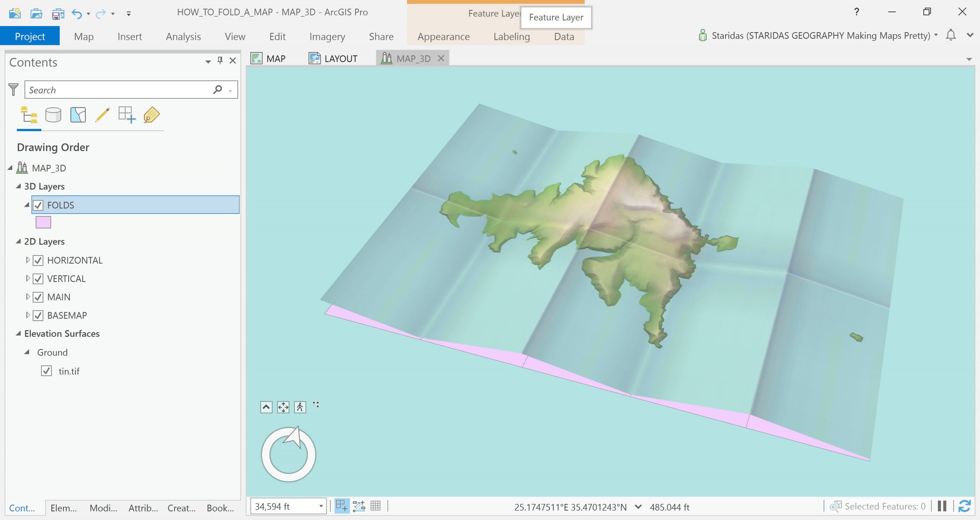
Task: Select List By Data Source icon
Action: (53, 115)
